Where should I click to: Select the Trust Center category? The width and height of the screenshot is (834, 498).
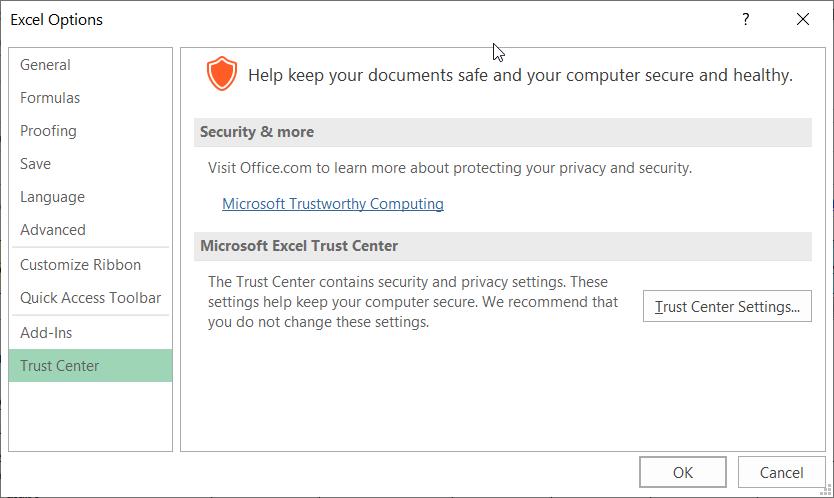tap(60, 366)
